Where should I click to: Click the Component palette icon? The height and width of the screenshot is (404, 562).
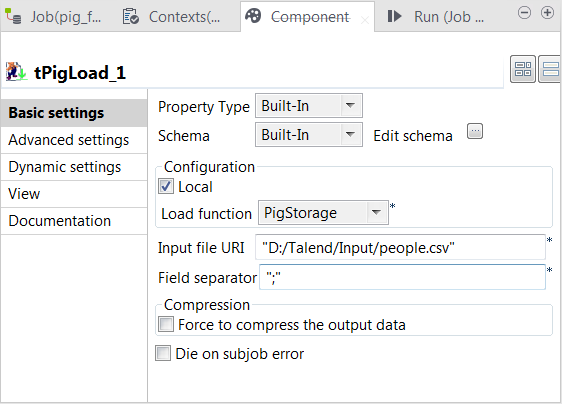[x=253, y=16]
